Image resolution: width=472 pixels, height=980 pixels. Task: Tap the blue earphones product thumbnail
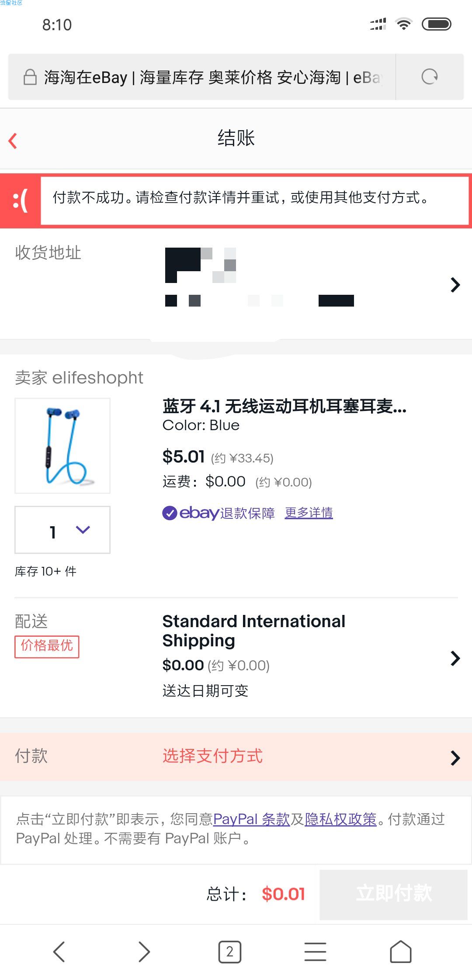coord(62,445)
